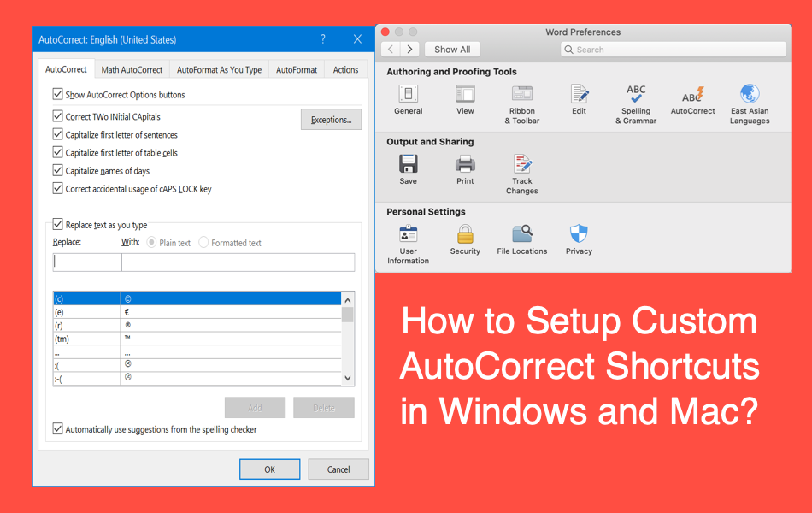Go forward in Word Preferences
The height and width of the screenshot is (513, 812).
point(409,50)
